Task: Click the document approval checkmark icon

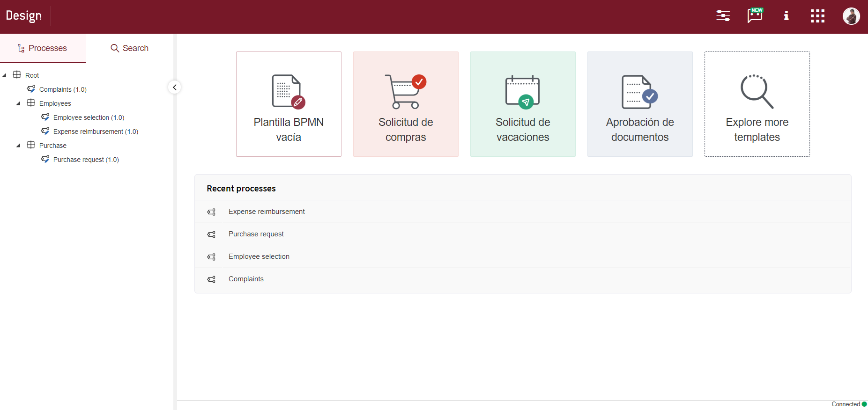Action: coord(640,92)
